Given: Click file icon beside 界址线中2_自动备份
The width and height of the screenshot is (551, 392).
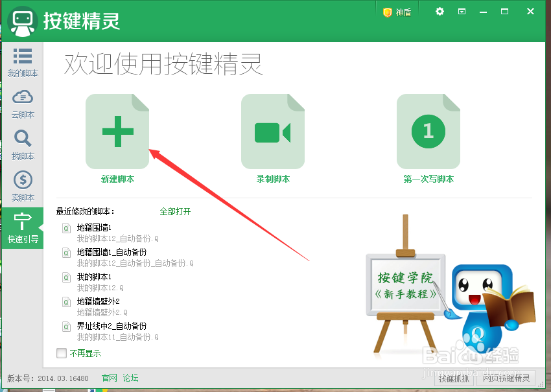Looking at the screenshot, I should point(66,327).
